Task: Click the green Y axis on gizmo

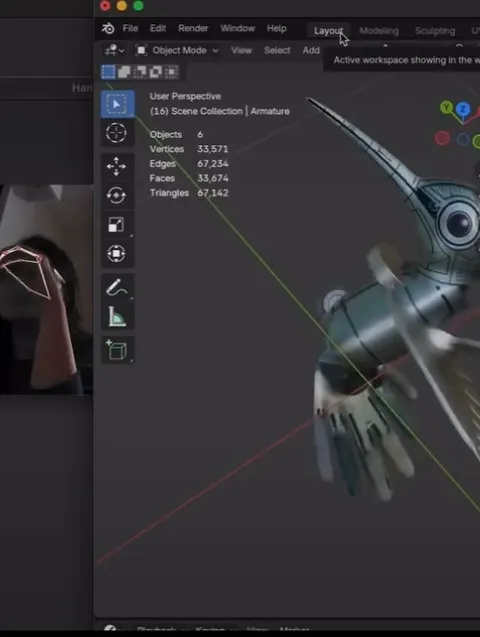Action: pos(446,108)
